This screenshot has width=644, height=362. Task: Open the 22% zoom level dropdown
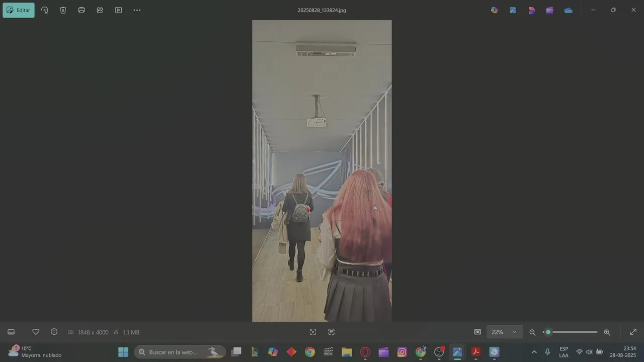click(x=504, y=332)
